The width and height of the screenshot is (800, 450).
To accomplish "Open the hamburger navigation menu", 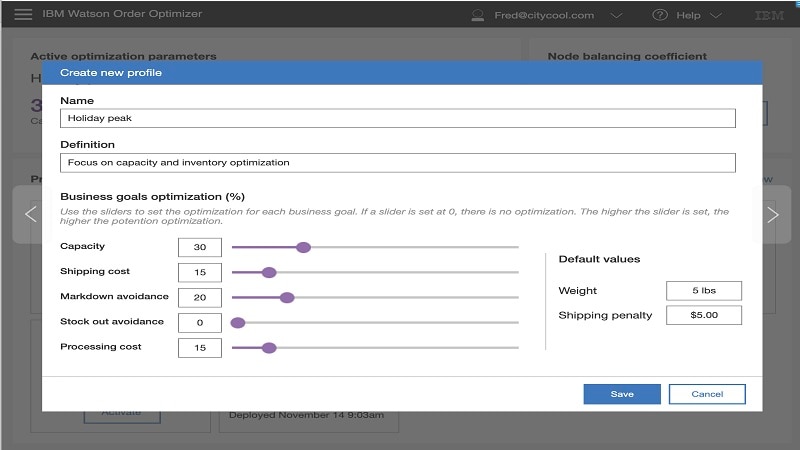I will 23,14.
